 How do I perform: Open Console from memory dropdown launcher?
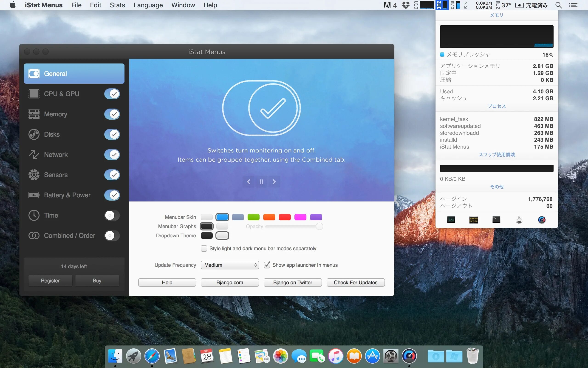point(474,220)
